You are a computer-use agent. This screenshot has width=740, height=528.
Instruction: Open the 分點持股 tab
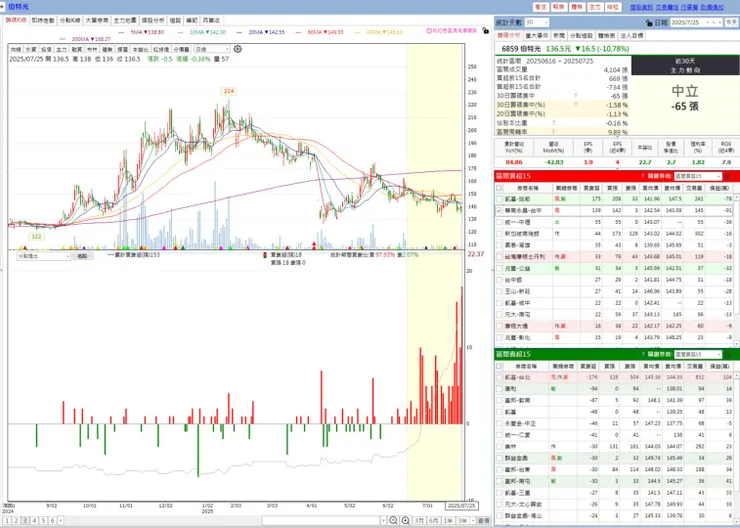click(581, 35)
